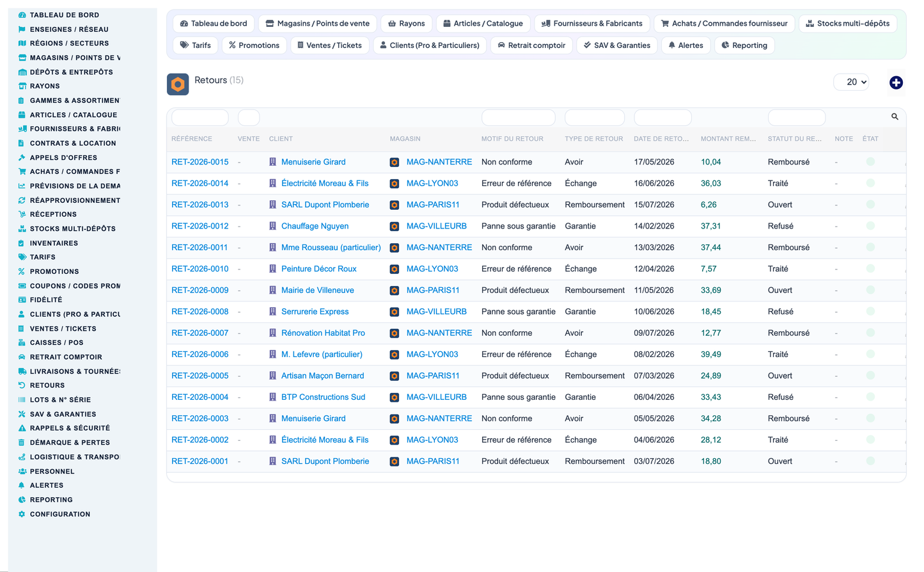This screenshot has width=924, height=572.
Task: Click the undo-arrow icon of sidebar Retours
Action: [22, 385]
